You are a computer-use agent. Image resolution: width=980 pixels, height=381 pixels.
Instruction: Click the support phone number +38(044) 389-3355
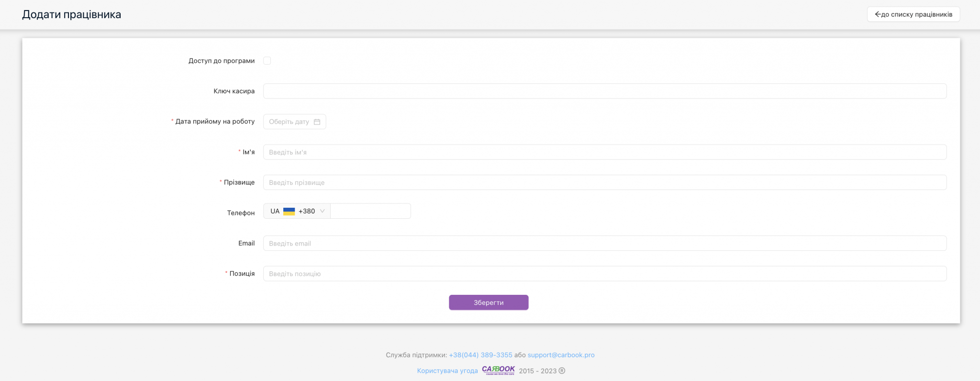tap(480, 355)
